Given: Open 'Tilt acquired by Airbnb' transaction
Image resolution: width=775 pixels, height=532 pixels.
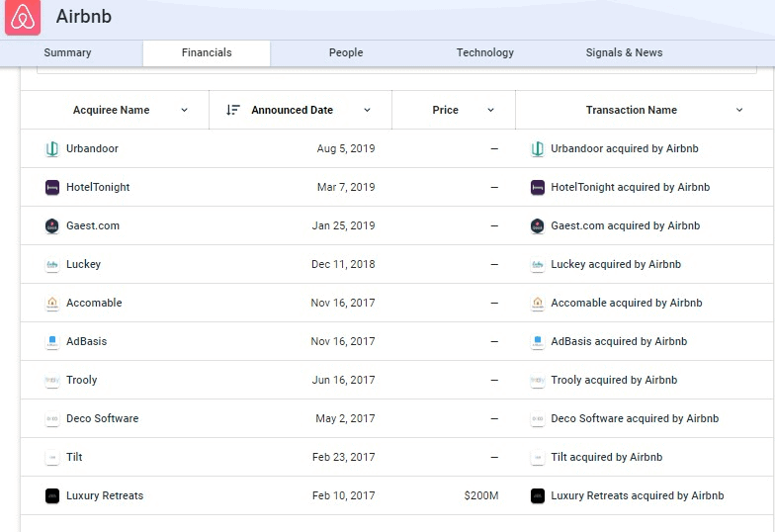Looking at the screenshot, I should pos(606,458).
